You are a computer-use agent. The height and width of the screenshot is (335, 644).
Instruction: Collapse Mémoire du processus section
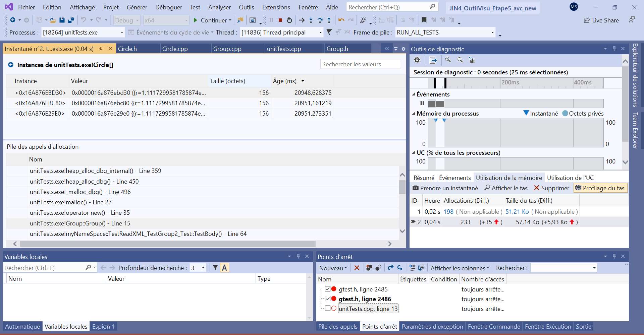[x=414, y=114]
